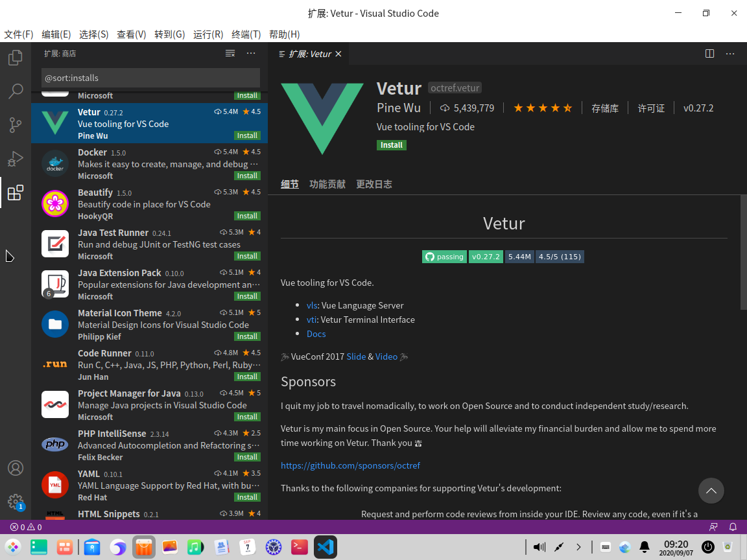Open the terminal app in taskbar
This screenshot has width=747, height=560.
(299, 547)
